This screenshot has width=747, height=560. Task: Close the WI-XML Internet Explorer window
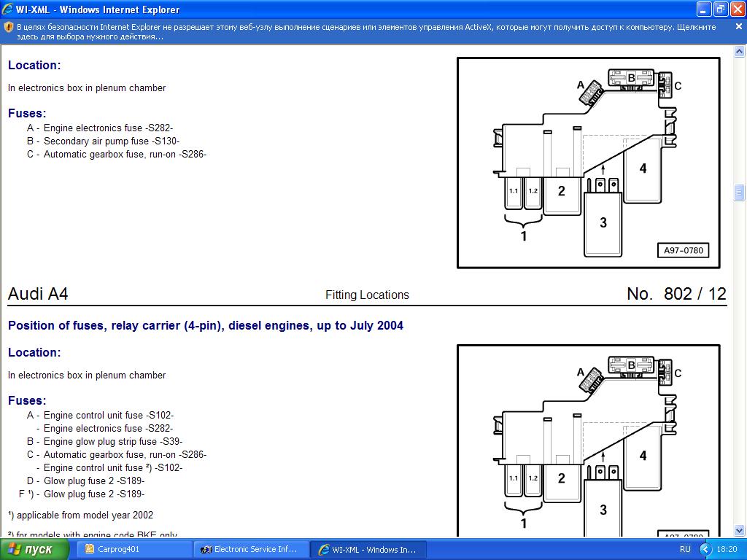pos(737,9)
